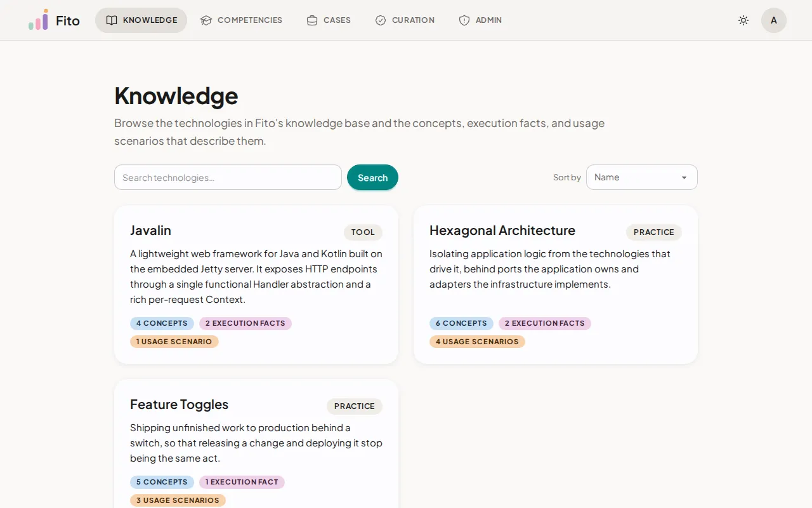Click the TOOL badge on Javalin
The width and height of the screenshot is (812, 508).
(x=363, y=232)
